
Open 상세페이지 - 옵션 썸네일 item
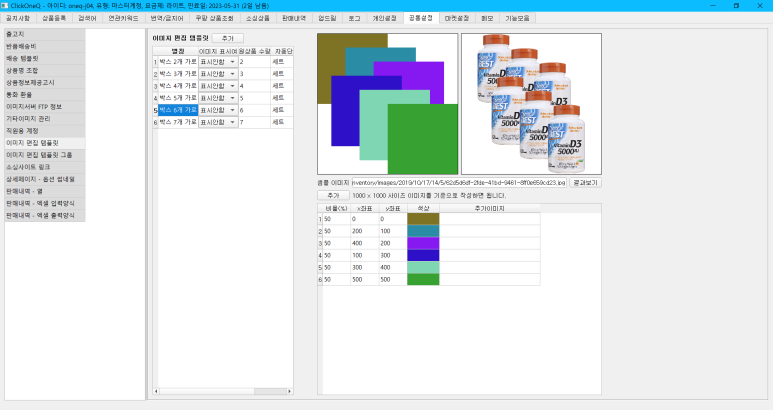(x=45, y=179)
